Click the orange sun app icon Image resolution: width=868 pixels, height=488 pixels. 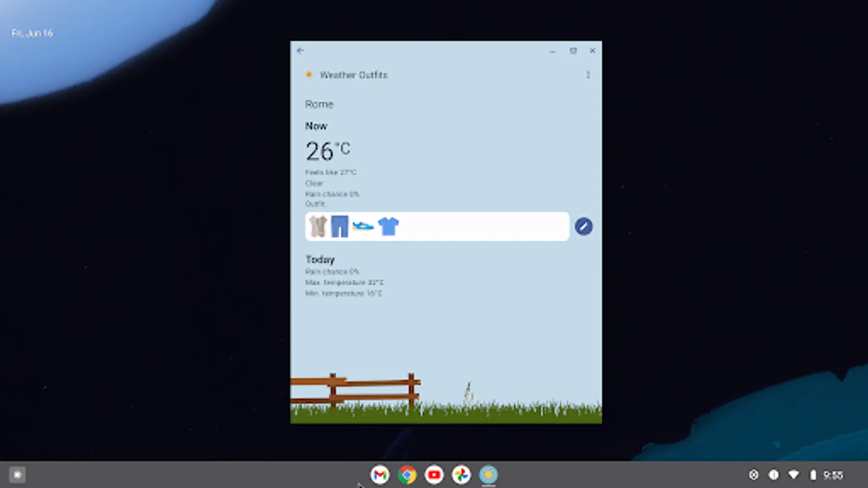coord(309,75)
